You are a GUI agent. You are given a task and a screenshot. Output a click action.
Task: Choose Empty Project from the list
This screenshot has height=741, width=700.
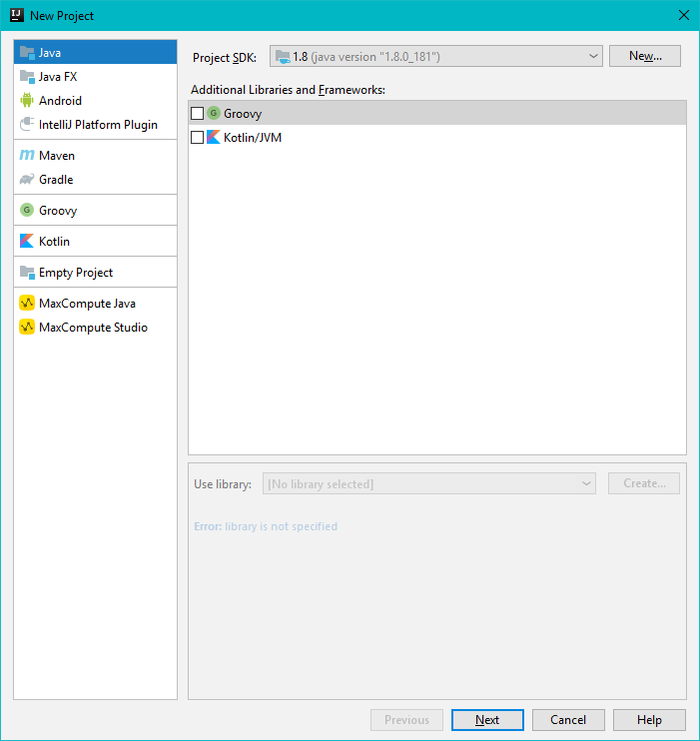tap(75, 273)
